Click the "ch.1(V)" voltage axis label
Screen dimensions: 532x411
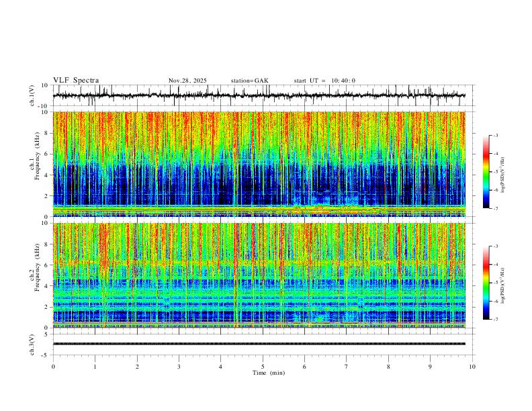coord(32,95)
